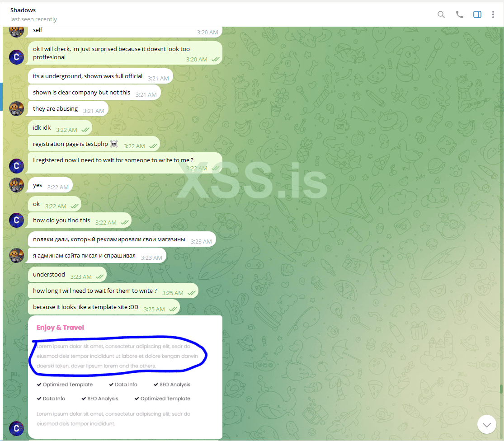Viewport: 504px width, 441px height.
Task: Click the 'last seen recently' status text
Action: (33, 19)
